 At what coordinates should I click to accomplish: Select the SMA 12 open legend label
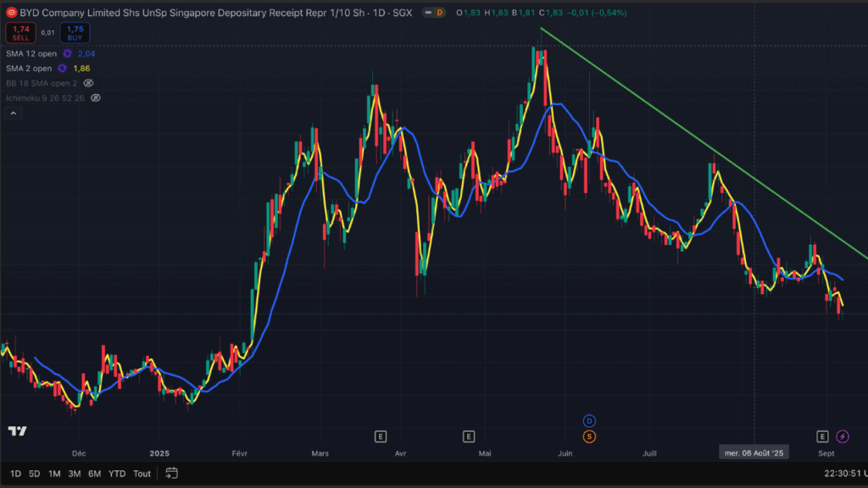point(31,53)
